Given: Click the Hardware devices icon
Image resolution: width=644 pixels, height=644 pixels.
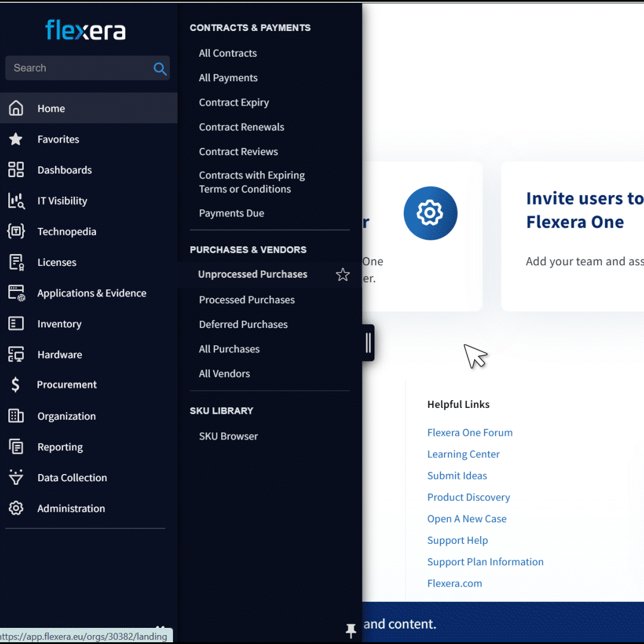Looking at the screenshot, I should tap(16, 354).
